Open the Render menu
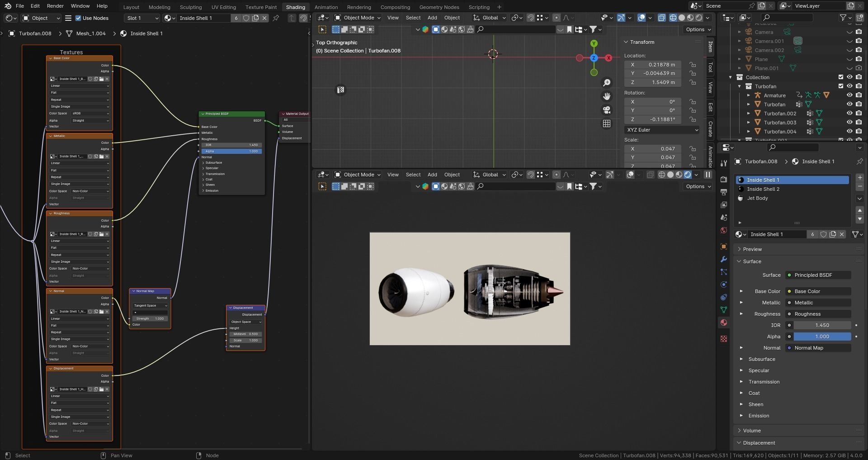This screenshot has width=868, height=460. pos(55,6)
